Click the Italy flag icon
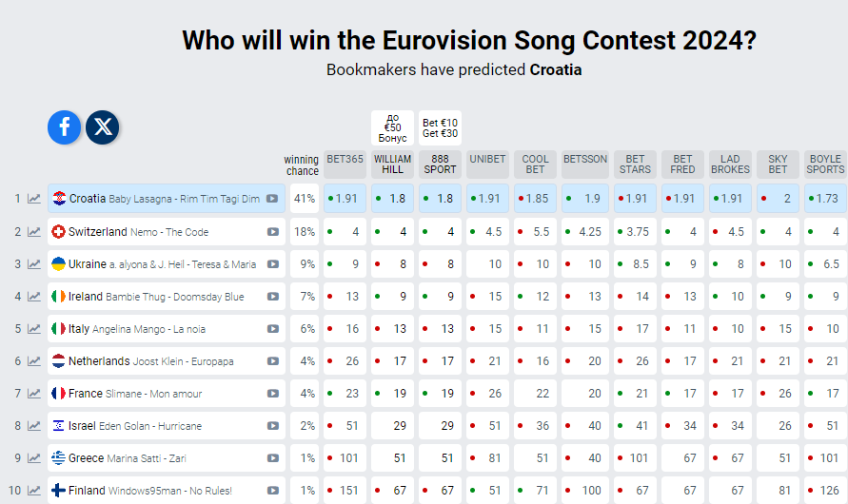The width and height of the screenshot is (848, 504). coord(58,329)
